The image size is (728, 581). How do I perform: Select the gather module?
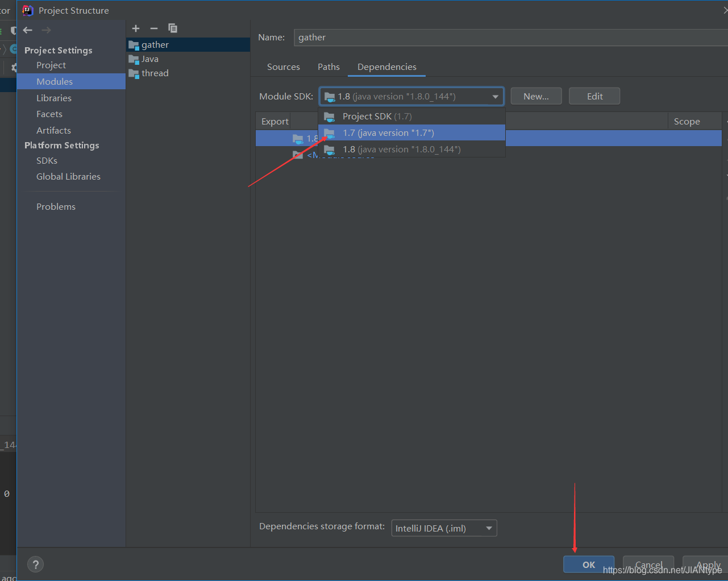coord(188,45)
